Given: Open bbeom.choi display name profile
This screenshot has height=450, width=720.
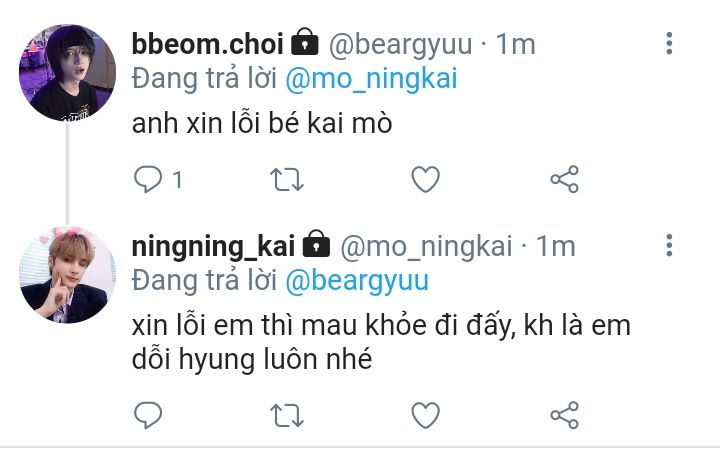Looking at the screenshot, I should [208, 45].
